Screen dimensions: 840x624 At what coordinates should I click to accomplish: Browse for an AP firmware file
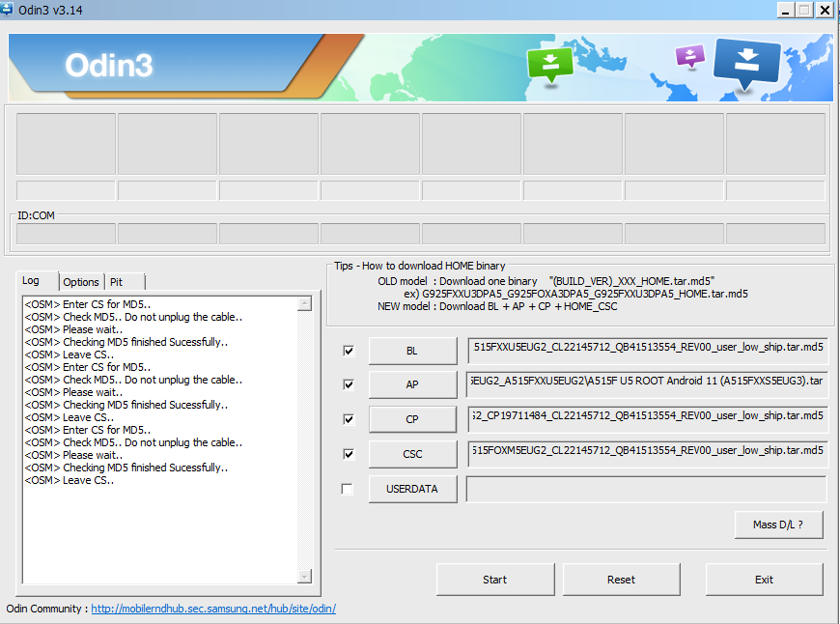pos(412,384)
